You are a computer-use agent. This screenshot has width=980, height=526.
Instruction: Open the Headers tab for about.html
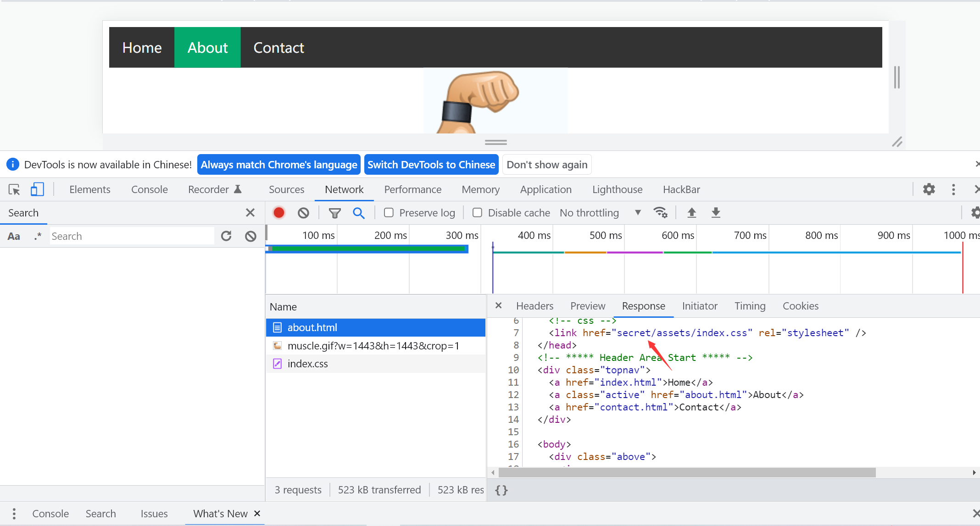point(535,306)
